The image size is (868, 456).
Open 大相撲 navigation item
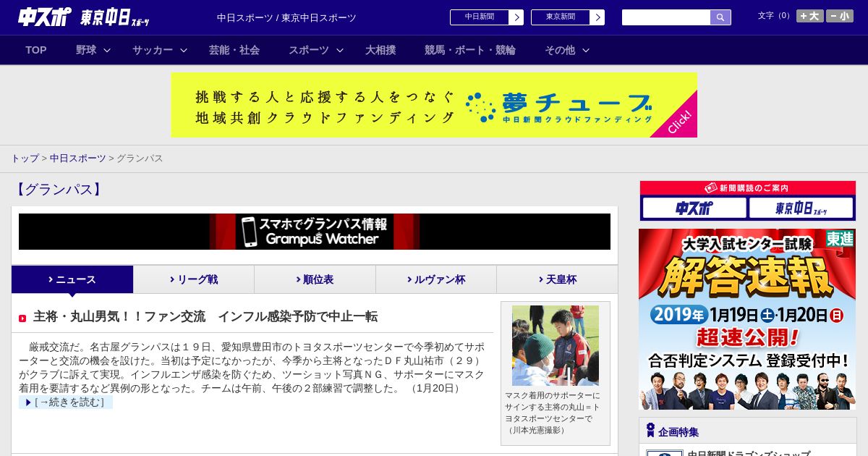pos(380,50)
